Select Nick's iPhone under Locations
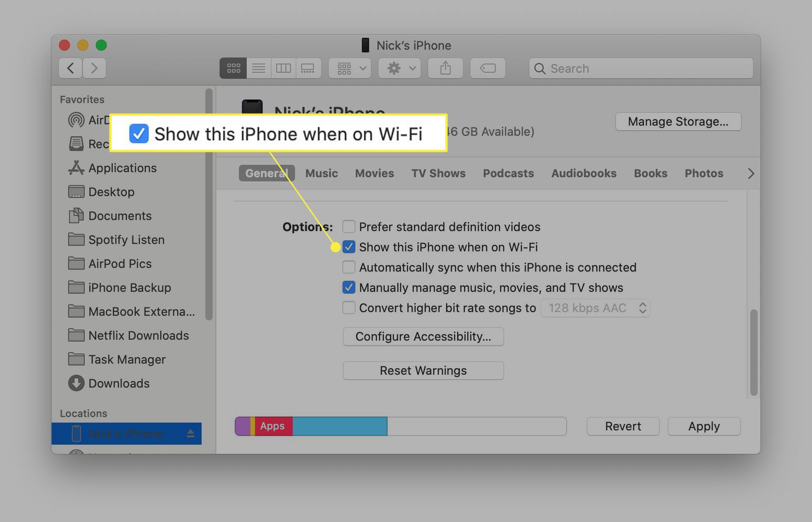The width and height of the screenshot is (812, 522). click(127, 434)
